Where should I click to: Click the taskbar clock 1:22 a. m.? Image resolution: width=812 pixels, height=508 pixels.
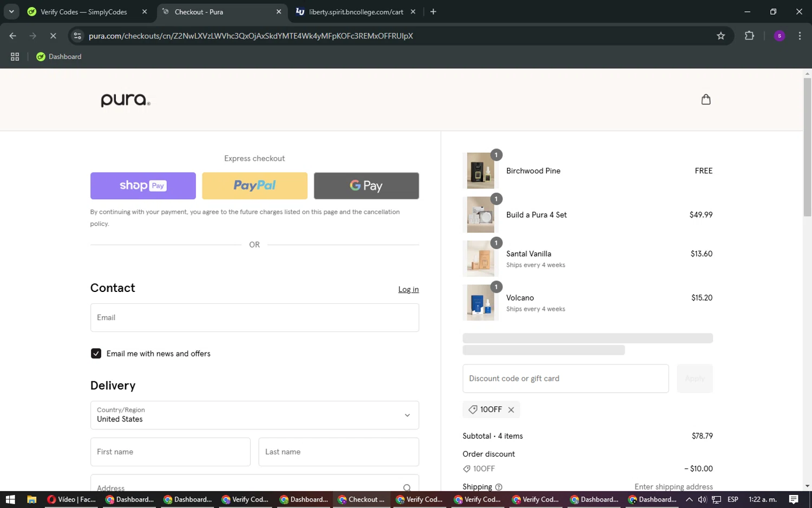tap(763, 499)
